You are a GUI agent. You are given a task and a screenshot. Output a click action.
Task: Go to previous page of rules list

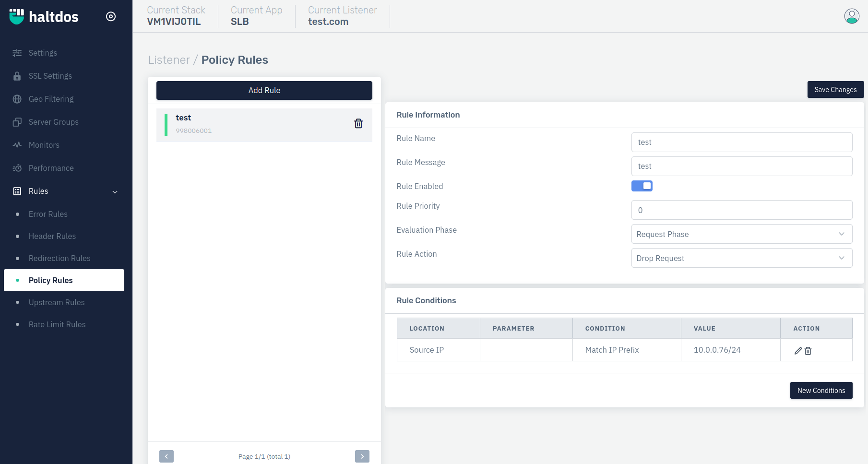[166, 456]
